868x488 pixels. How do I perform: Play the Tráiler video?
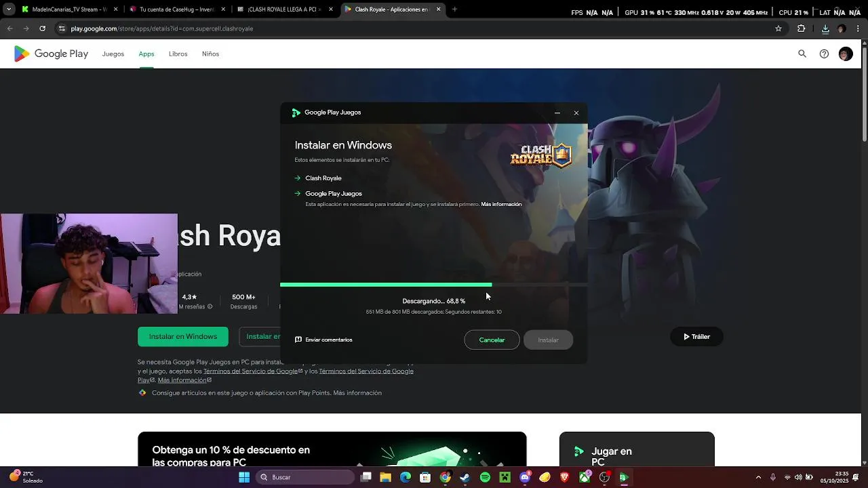[696, 336]
